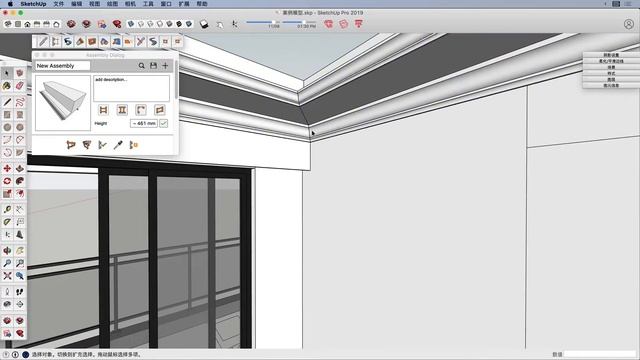Pick the Tape Measure tool
Viewport: 640px width, 360px height.
[7, 209]
